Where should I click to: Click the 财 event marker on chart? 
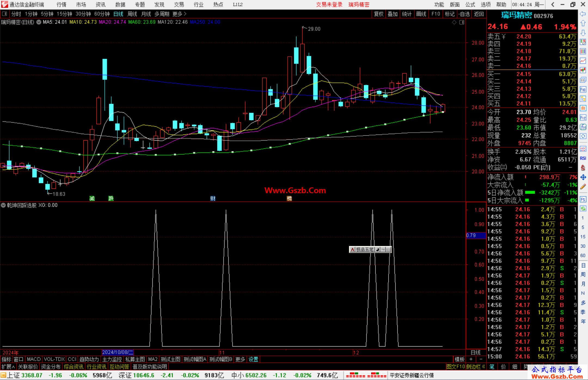click(x=213, y=199)
